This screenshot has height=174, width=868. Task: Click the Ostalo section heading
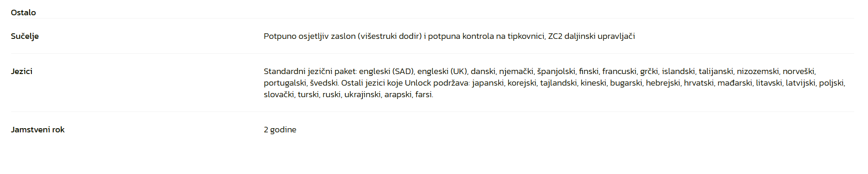23,12
